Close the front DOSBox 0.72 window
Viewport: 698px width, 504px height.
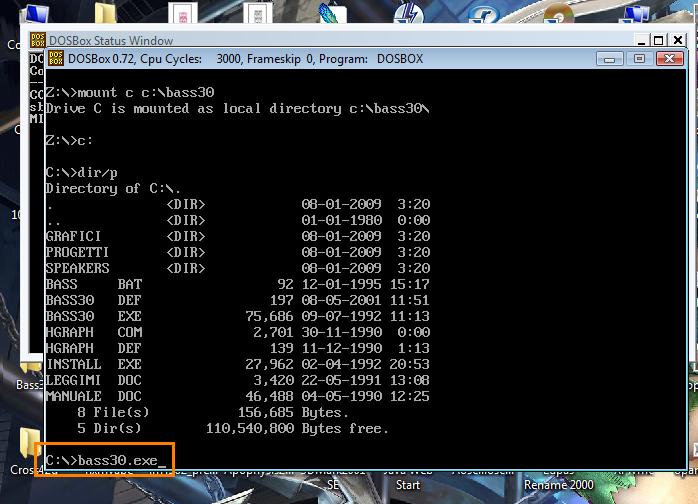[670, 59]
